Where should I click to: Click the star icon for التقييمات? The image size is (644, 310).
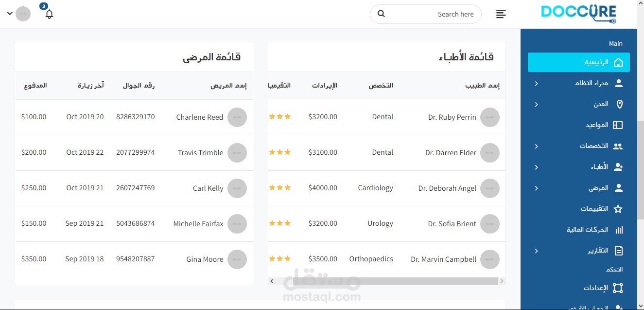click(x=618, y=209)
